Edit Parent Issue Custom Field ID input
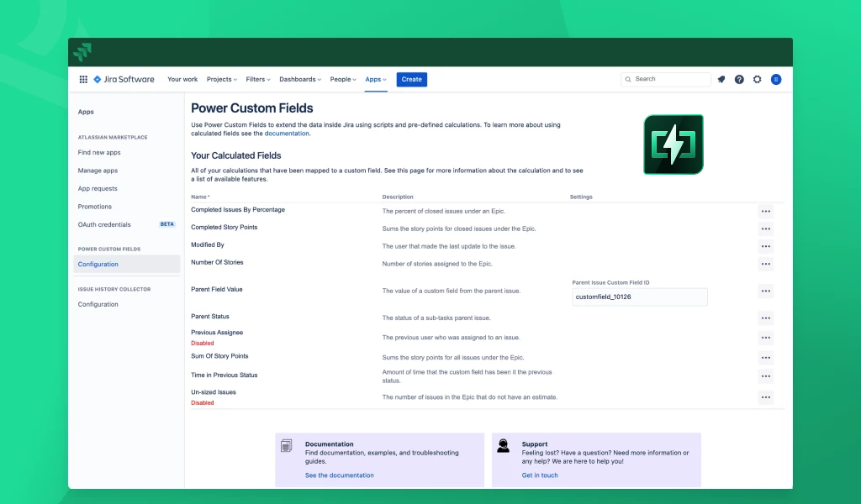Viewport: 861px width, 504px height. point(640,297)
